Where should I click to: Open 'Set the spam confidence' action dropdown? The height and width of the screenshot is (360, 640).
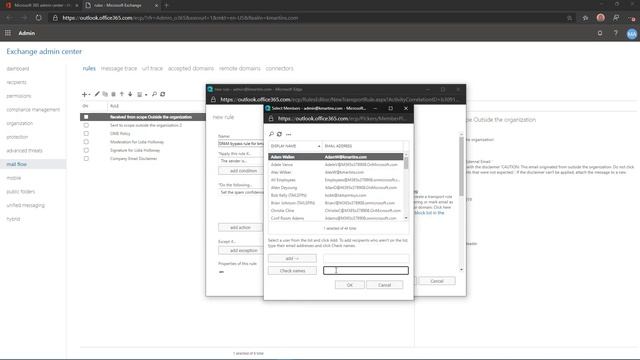pos(241,192)
